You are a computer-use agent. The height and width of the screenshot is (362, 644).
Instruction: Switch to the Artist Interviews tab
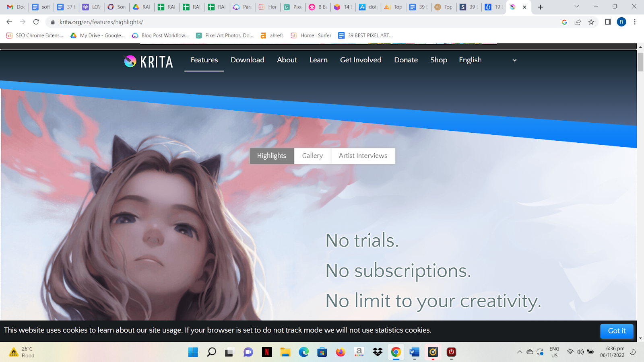point(363,156)
